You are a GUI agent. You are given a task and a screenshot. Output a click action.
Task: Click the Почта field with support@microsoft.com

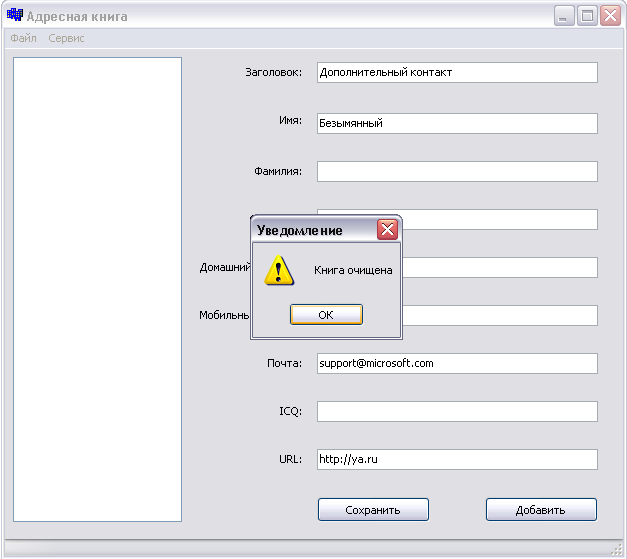(457, 363)
